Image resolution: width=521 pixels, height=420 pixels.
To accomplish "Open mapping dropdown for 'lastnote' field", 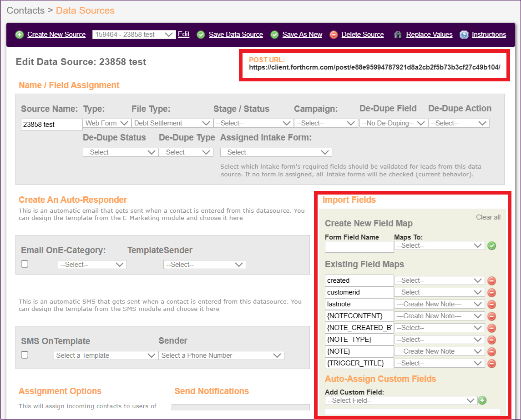I will [x=439, y=304].
